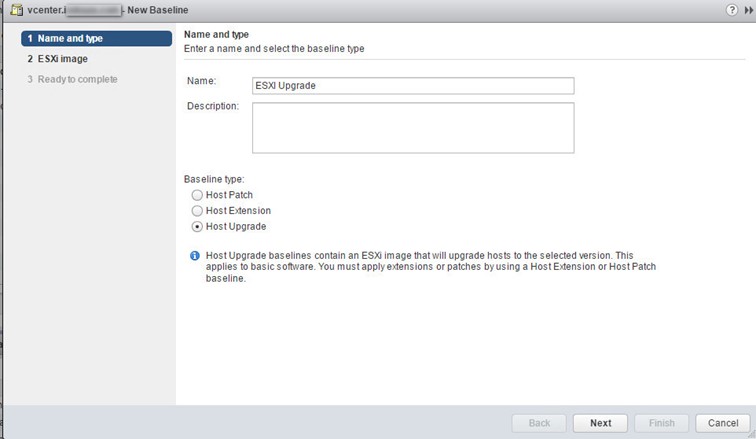Proceed with the Next button

[600, 423]
